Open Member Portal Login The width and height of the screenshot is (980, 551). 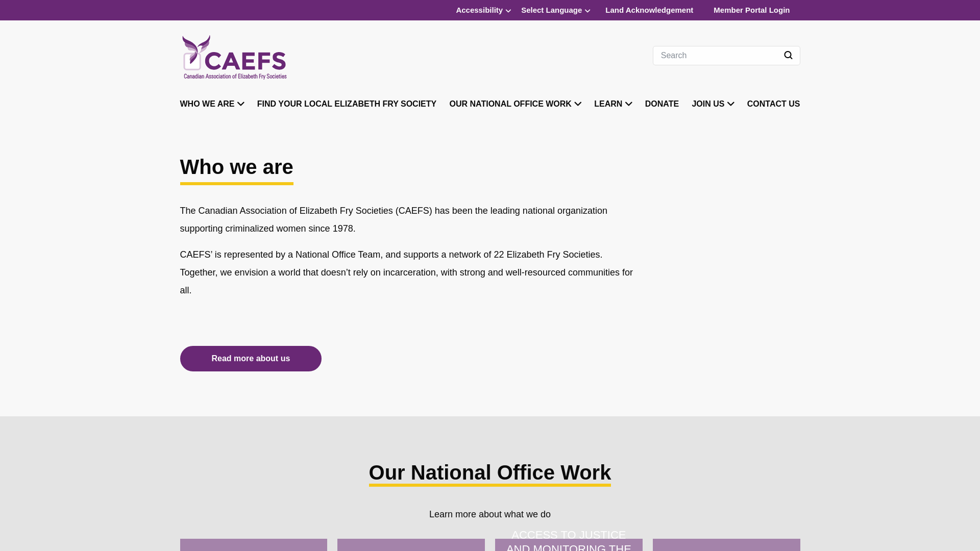[751, 10]
